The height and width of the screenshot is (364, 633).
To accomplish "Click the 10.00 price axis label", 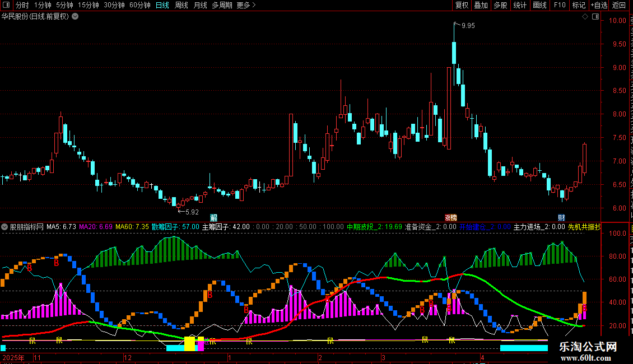I will tap(617, 21).
